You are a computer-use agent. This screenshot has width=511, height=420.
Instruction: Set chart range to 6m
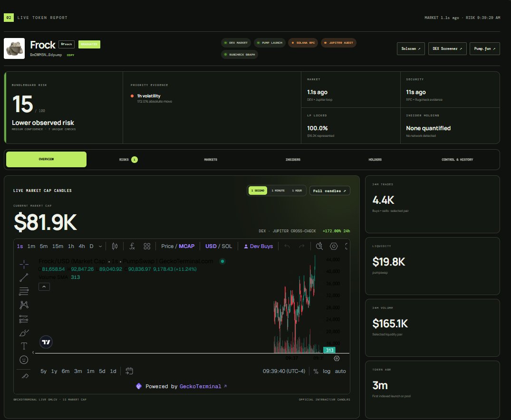pos(66,371)
